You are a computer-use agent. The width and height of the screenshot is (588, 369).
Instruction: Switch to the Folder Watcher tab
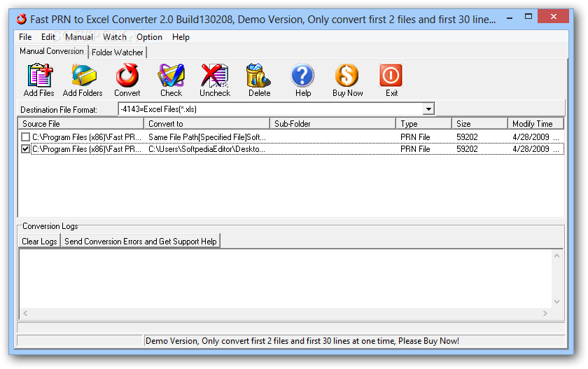coord(118,53)
